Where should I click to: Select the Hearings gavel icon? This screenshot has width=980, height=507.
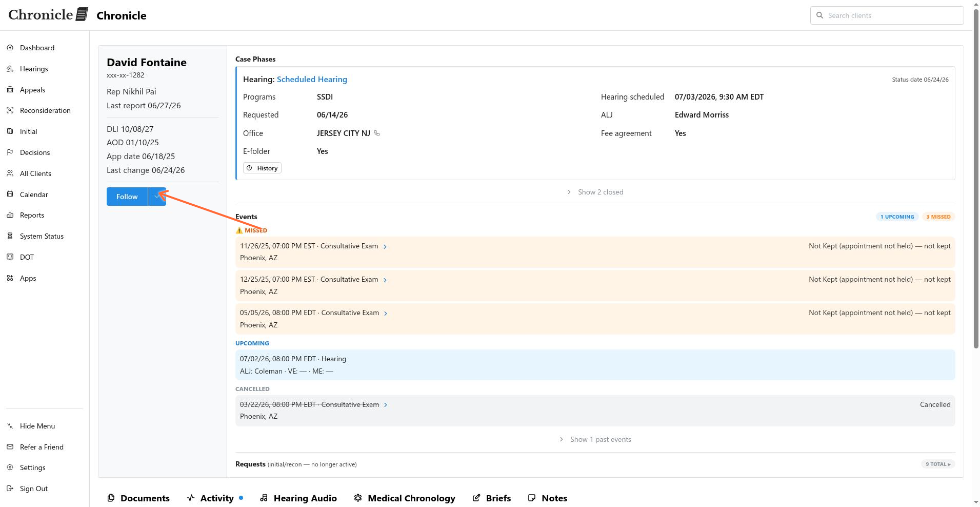(10, 69)
